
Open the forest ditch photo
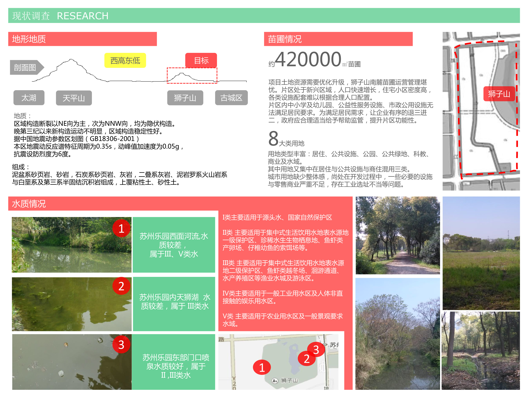click(x=481, y=351)
